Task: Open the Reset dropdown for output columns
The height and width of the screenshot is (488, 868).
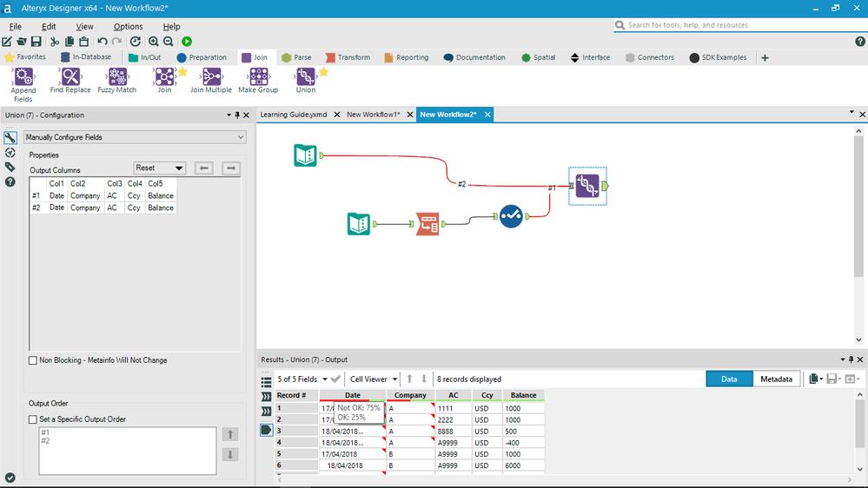Action: pos(159,168)
